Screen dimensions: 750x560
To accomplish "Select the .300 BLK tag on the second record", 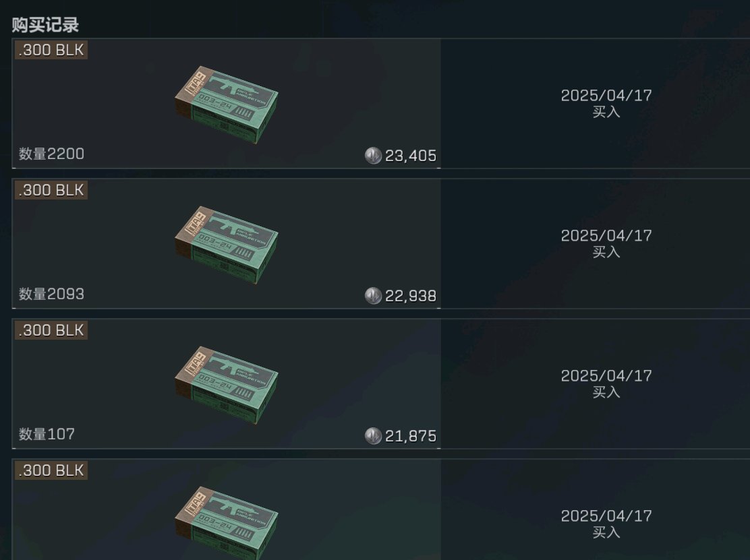I will coord(51,189).
